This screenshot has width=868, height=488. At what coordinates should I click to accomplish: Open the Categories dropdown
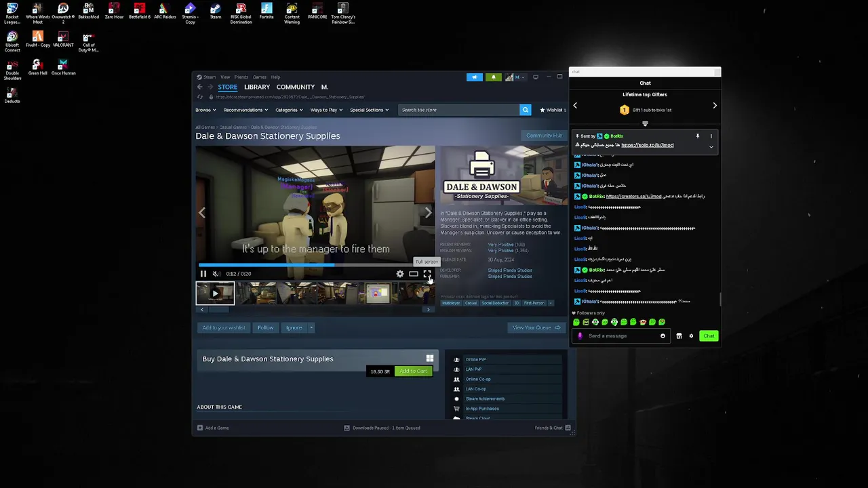288,110
